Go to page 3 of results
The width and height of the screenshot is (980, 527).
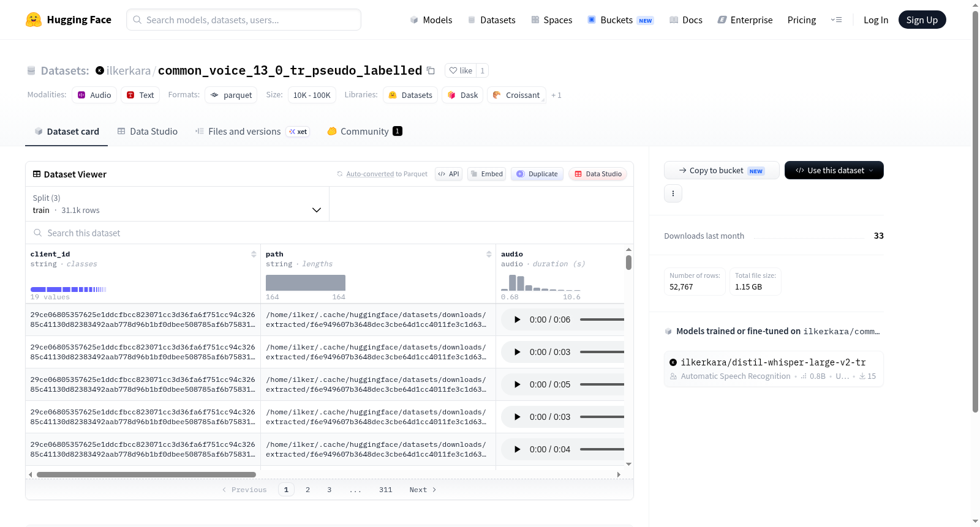(330, 490)
